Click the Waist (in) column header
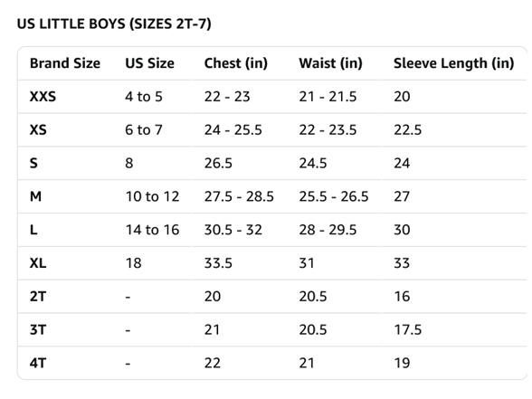532x399 pixels. coord(330,63)
